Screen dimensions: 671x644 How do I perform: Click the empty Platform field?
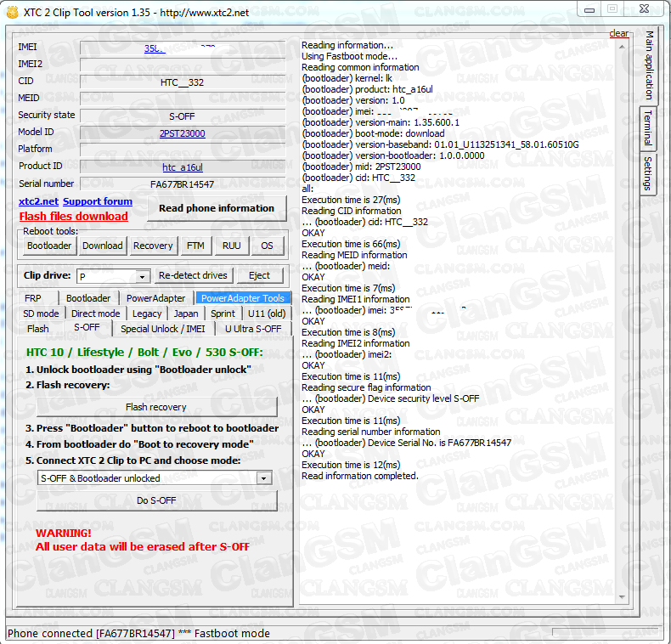point(183,150)
